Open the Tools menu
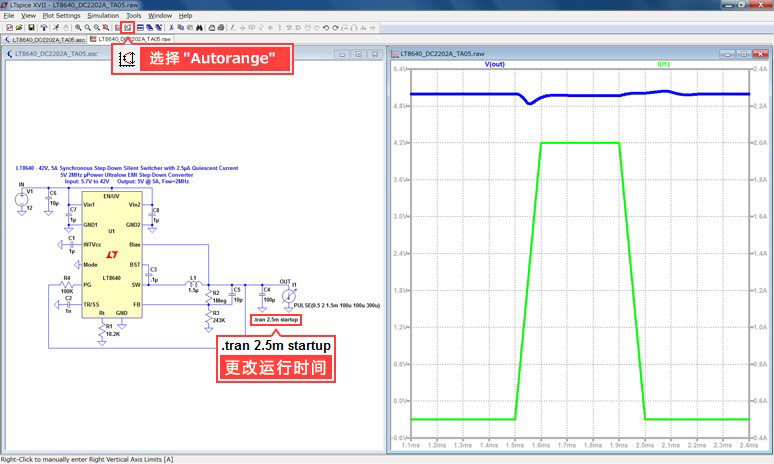The height and width of the screenshot is (464, 774). pyautogui.click(x=133, y=16)
